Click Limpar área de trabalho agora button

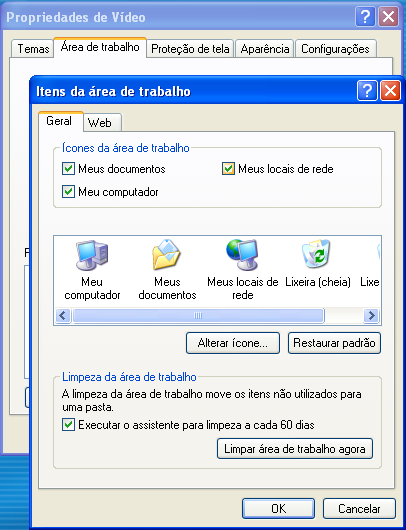click(295, 449)
